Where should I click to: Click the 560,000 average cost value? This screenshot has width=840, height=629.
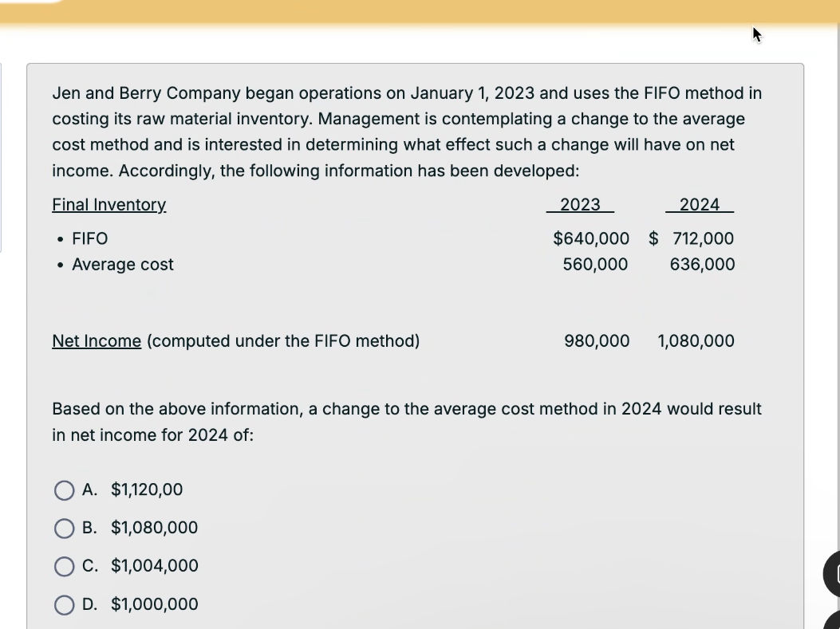pos(595,265)
